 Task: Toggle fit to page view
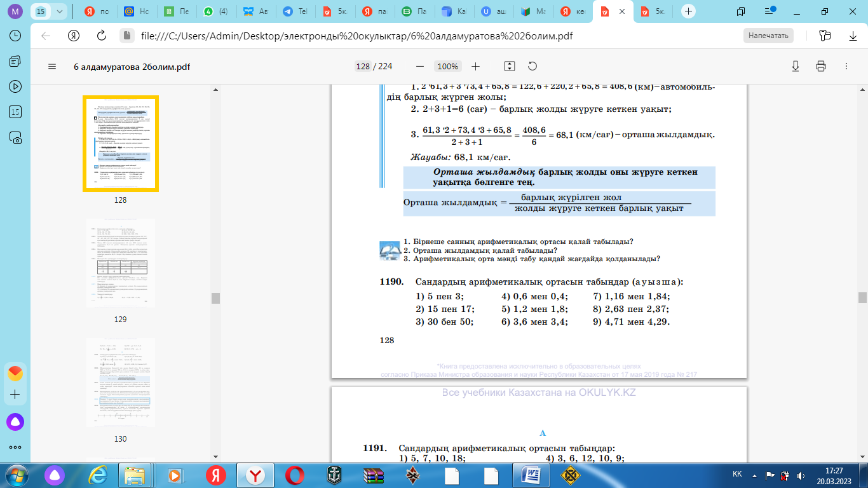coord(509,66)
